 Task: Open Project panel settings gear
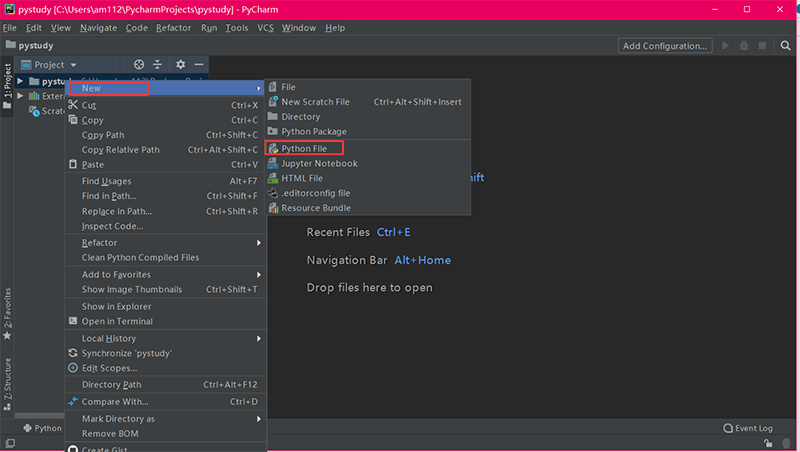(x=181, y=64)
